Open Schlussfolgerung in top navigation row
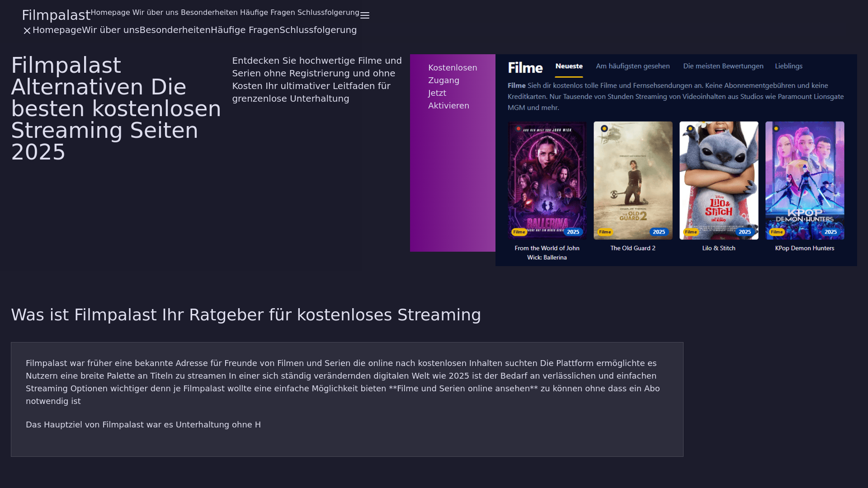 click(328, 13)
